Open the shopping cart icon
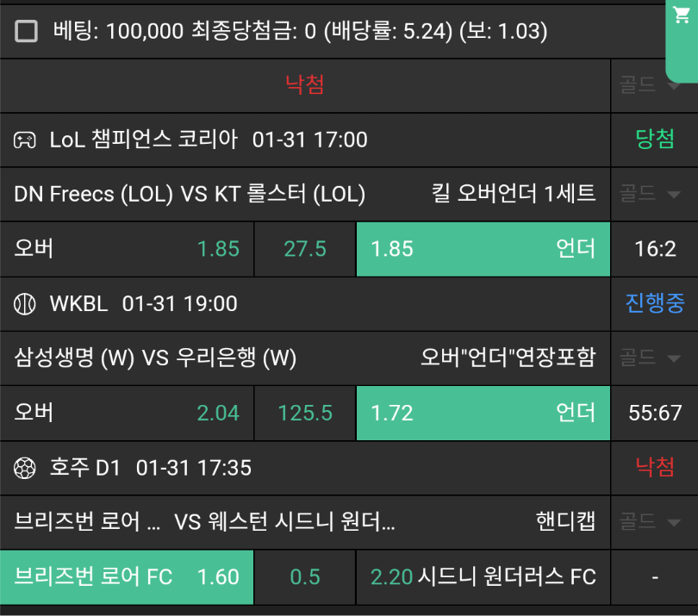The height and width of the screenshot is (616, 698). point(680,15)
